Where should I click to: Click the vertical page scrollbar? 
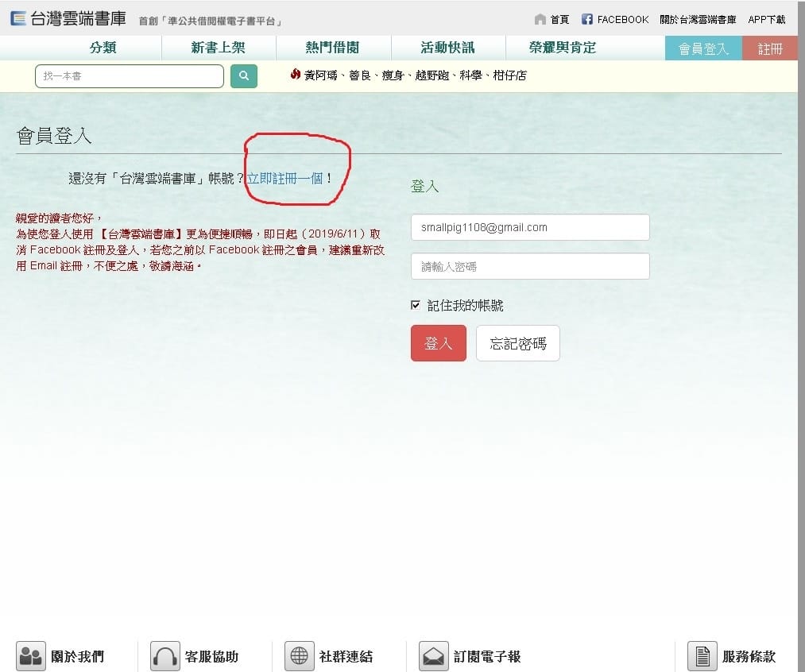[801, 336]
